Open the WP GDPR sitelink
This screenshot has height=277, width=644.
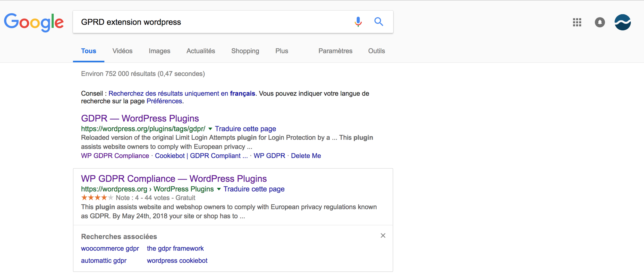click(269, 156)
